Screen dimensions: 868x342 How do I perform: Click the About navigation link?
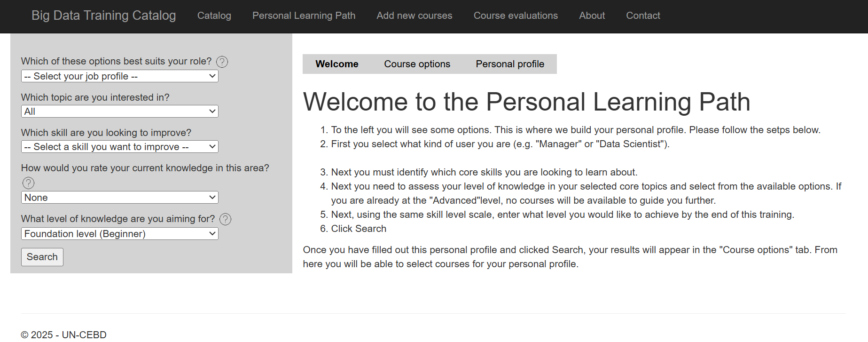(592, 16)
